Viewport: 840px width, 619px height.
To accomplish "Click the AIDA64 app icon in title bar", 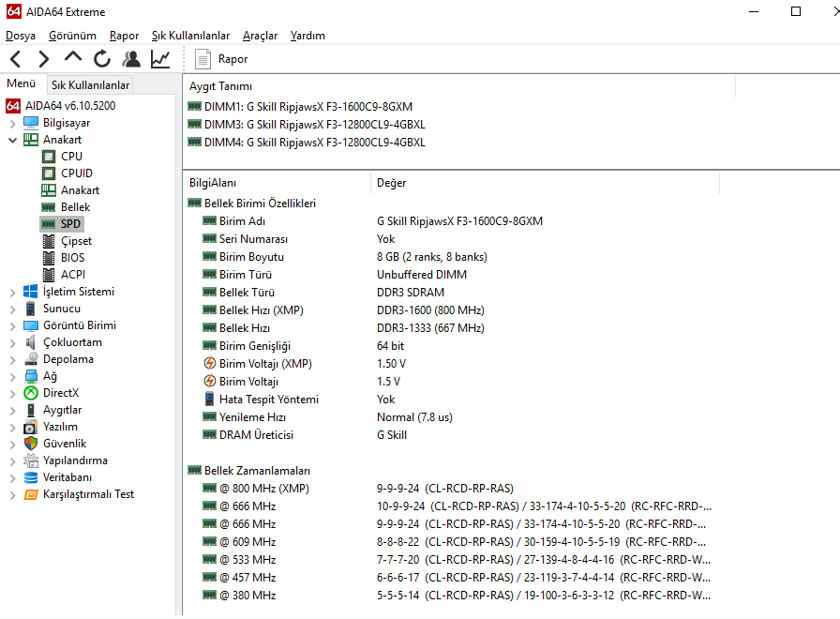I will [x=14, y=11].
